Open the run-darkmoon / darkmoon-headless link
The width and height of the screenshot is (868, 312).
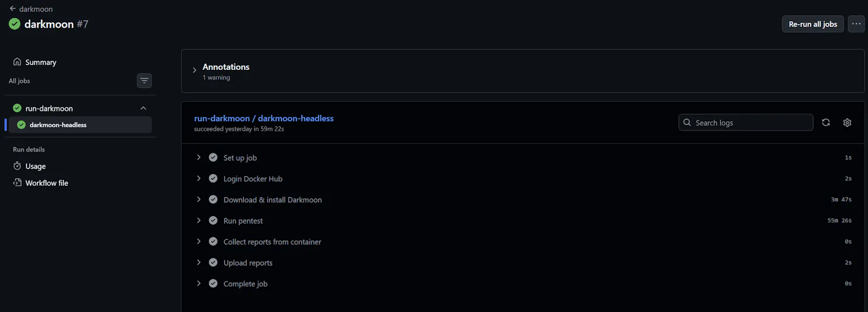[264, 118]
